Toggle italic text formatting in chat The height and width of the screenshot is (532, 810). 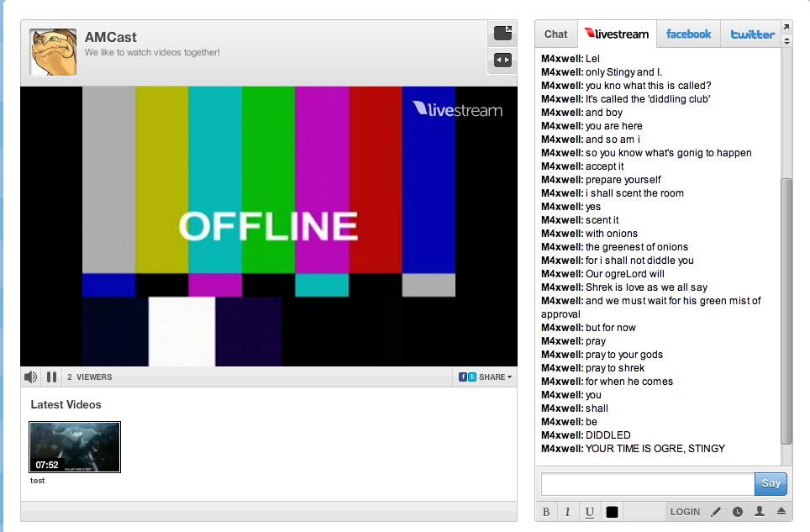tap(568, 511)
